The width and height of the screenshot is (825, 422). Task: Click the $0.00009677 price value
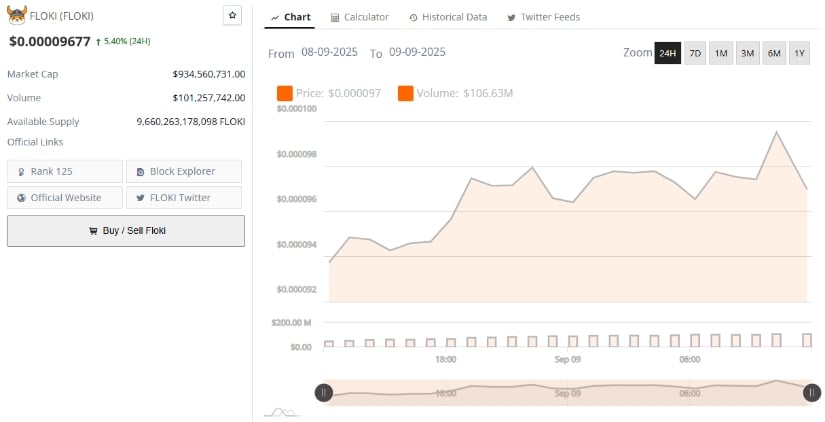coord(49,42)
